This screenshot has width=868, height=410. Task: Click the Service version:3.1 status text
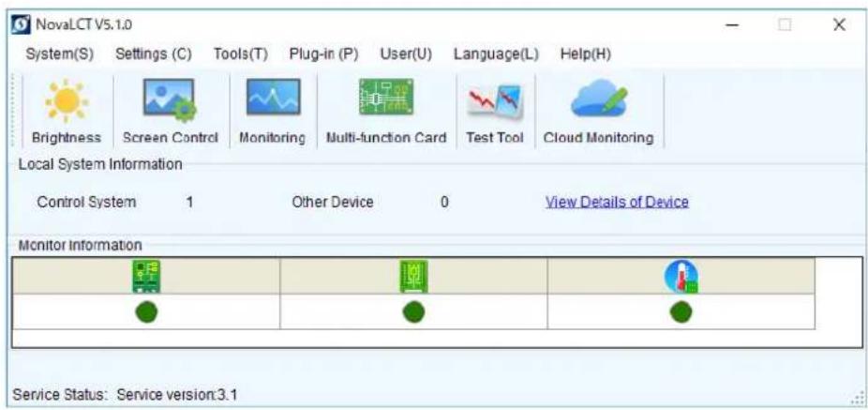[177, 395]
